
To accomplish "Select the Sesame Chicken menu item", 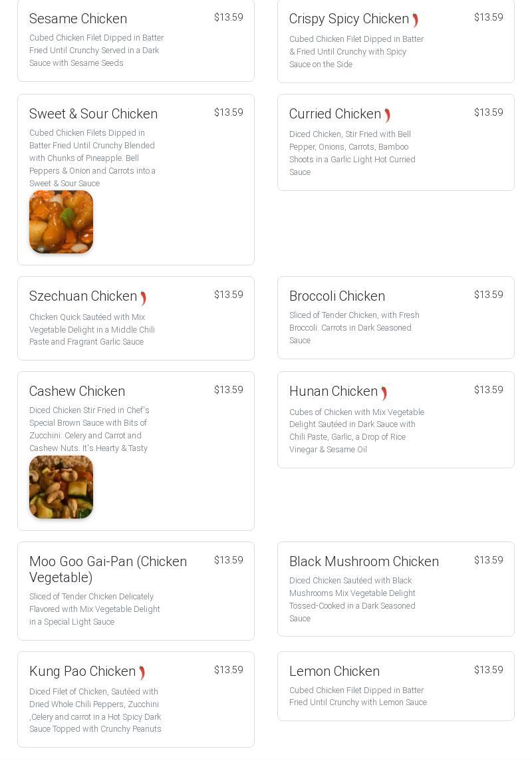I will coord(78,19).
